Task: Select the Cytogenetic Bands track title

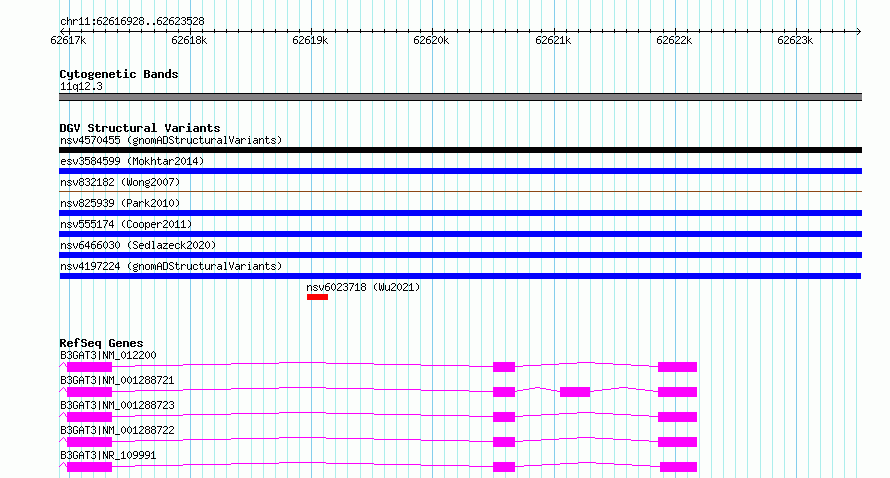Action: pyautogui.click(x=119, y=74)
